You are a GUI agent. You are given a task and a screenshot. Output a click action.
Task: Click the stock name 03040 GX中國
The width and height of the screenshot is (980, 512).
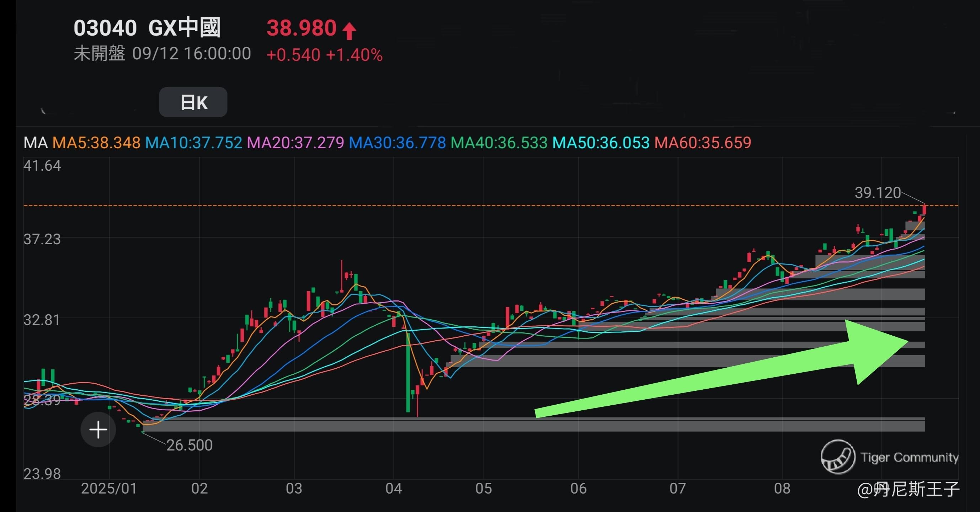coord(147,28)
